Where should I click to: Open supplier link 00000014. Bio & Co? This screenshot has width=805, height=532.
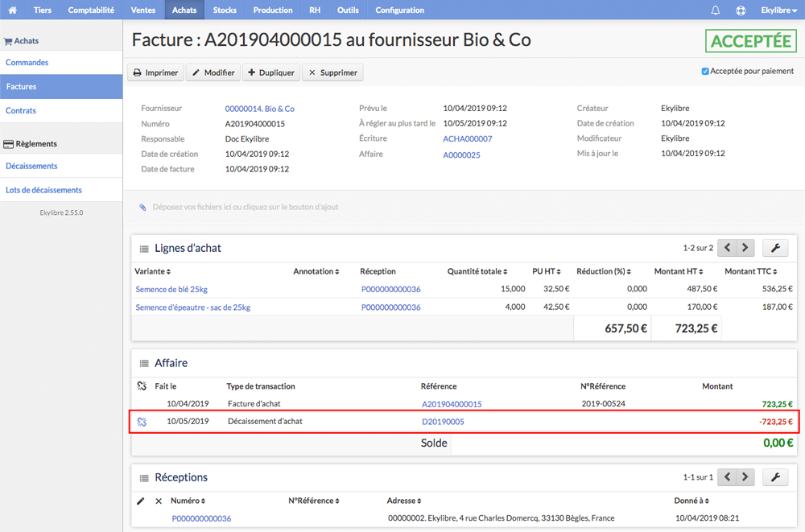click(x=260, y=109)
